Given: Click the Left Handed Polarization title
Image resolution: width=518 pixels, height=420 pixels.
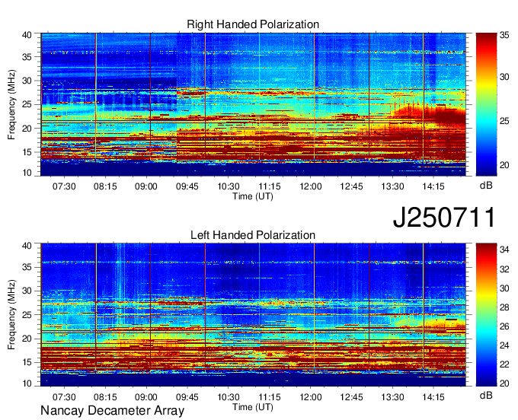Looking at the screenshot, I should (253, 235).
